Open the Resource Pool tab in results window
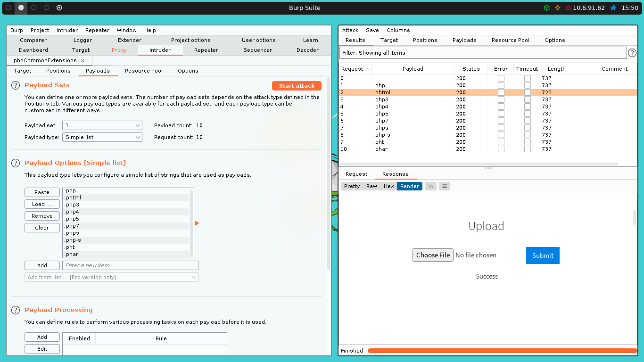Image resolution: width=644 pixels, height=362 pixels. pyautogui.click(x=511, y=40)
